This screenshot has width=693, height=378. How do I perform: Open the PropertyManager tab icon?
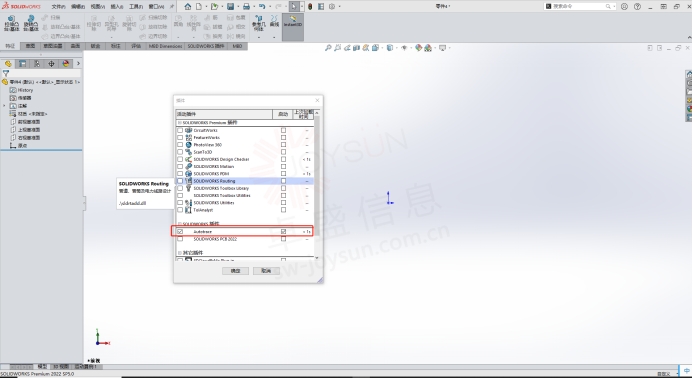click(x=23, y=64)
